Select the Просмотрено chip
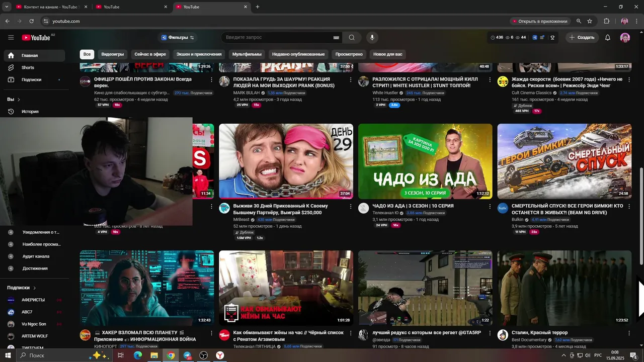Viewport: 644px width, 362px height. coord(349,54)
